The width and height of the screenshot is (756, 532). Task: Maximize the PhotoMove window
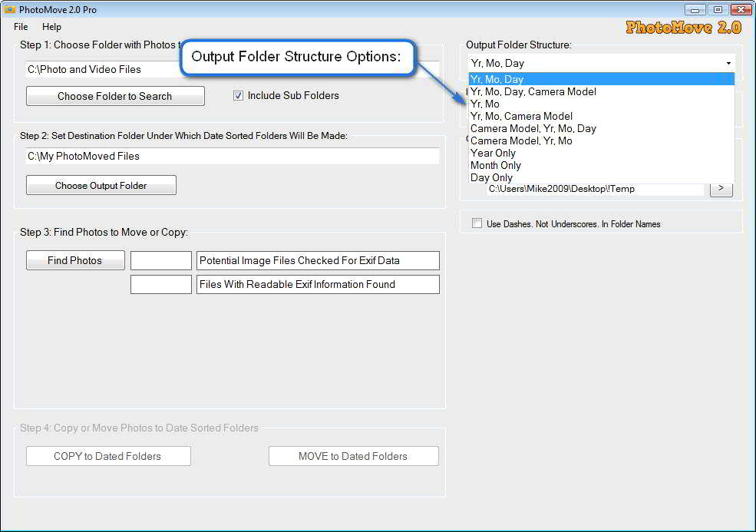(718, 10)
